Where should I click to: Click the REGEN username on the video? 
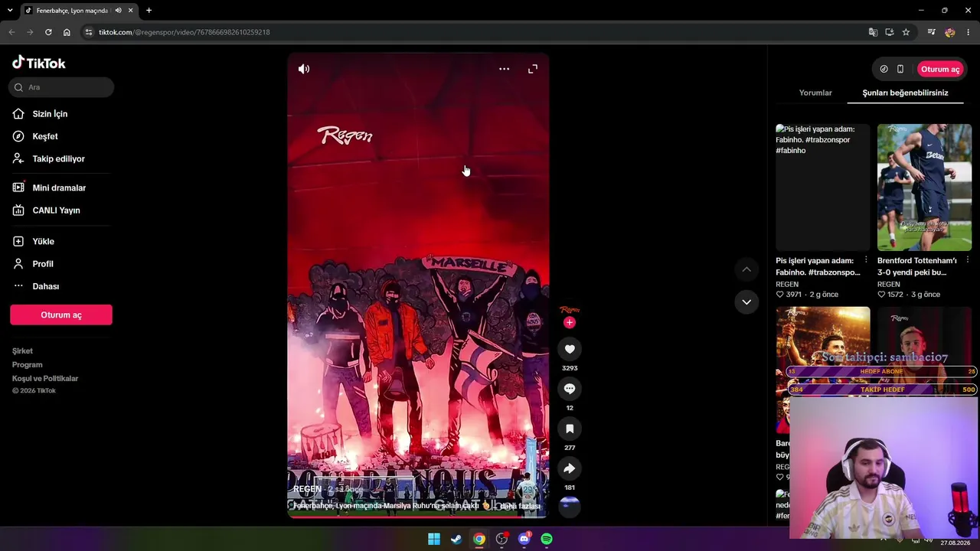(x=307, y=489)
